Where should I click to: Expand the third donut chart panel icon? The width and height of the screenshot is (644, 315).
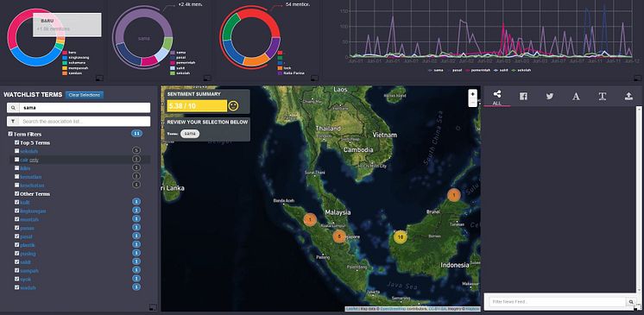coord(314,78)
